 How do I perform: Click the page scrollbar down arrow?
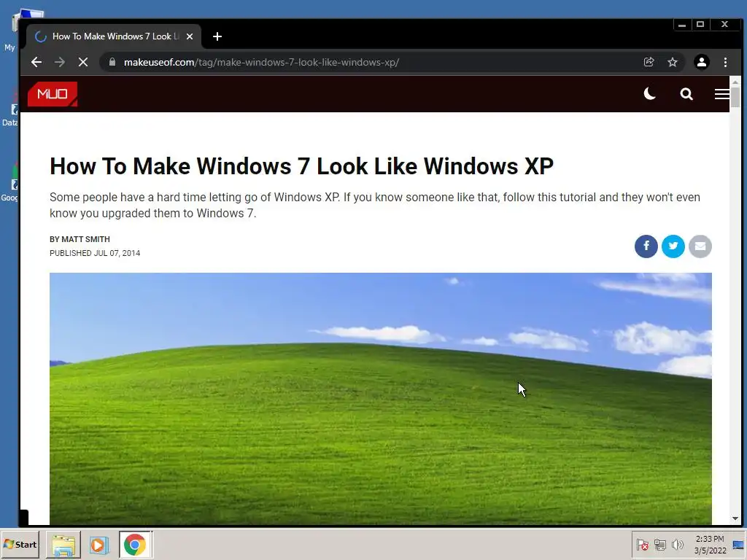click(735, 518)
